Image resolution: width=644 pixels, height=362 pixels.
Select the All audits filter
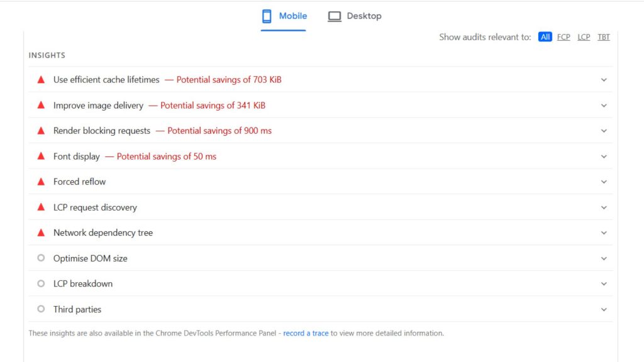[x=545, y=37]
